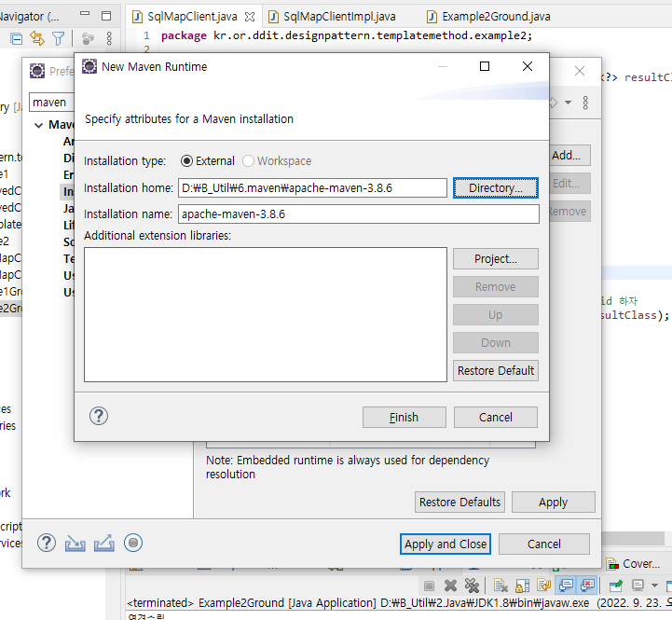The width and height of the screenshot is (672, 620).
Task: Click Clear Console icon
Action: [x=501, y=586]
